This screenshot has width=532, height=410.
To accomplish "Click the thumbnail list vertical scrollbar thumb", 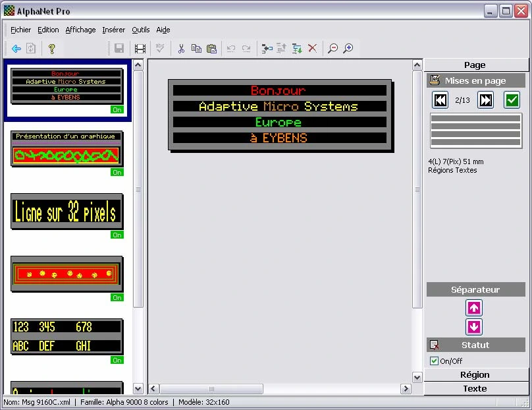I will 138,189.
